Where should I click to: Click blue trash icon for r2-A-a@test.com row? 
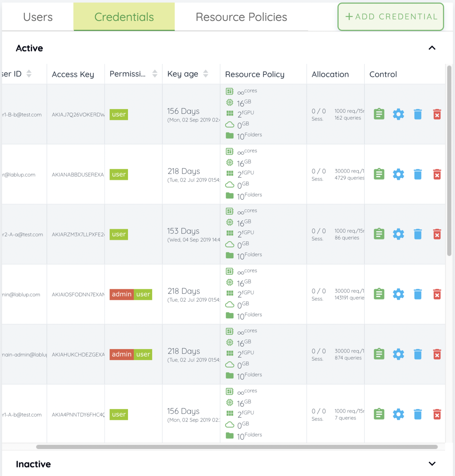click(x=418, y=234)
